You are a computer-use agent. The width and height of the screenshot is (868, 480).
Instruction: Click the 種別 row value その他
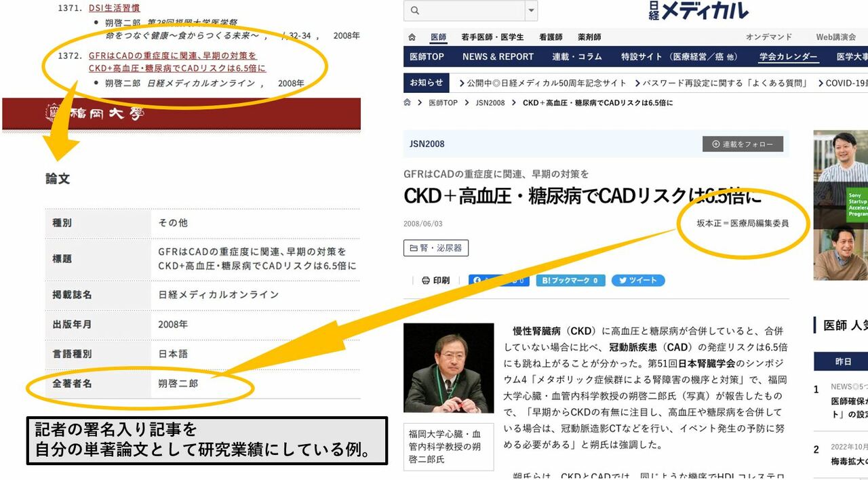pyautogui.click(x=173, y=222)
